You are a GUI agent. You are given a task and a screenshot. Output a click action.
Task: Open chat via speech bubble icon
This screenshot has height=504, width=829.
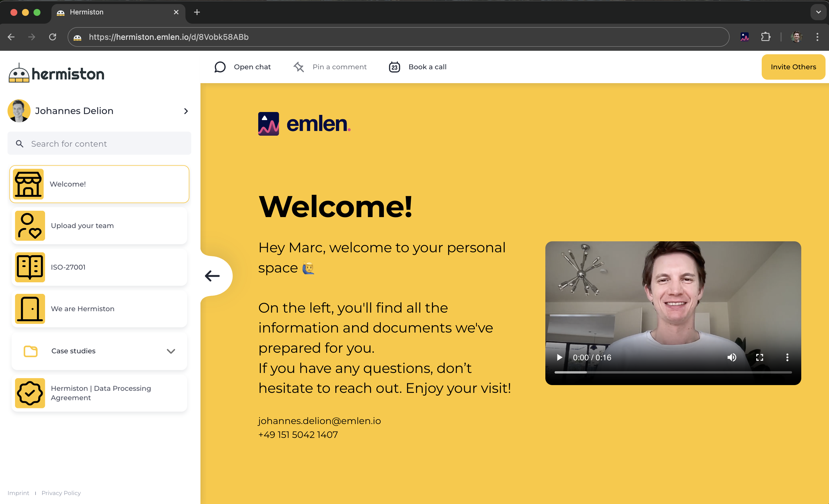click(220, 67)
